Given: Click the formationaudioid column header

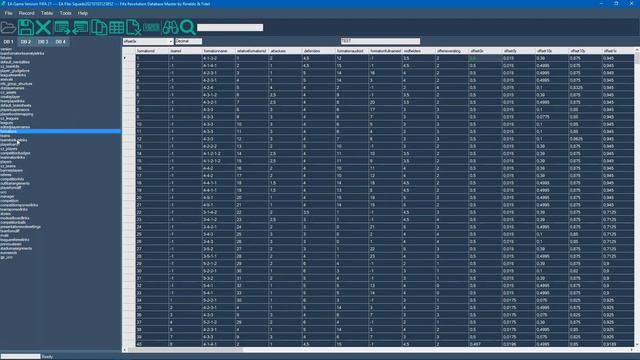Looking at the screenshot, I should coord(352,51).
